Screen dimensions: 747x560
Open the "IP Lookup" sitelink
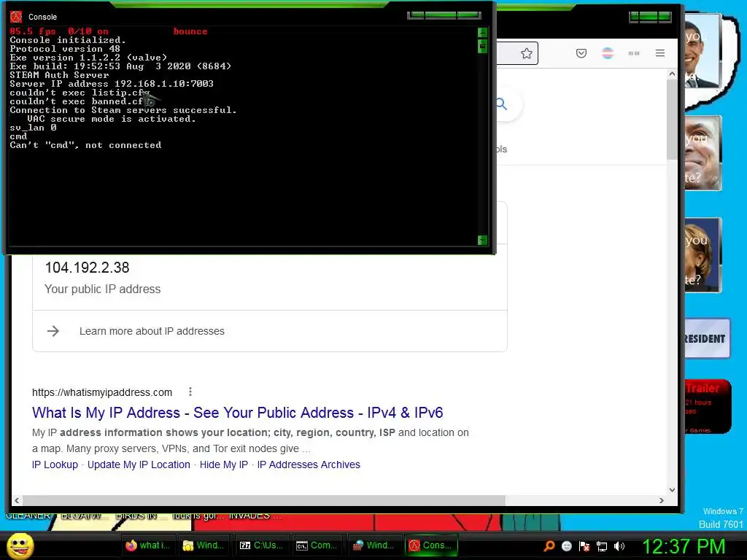[55, 464]
